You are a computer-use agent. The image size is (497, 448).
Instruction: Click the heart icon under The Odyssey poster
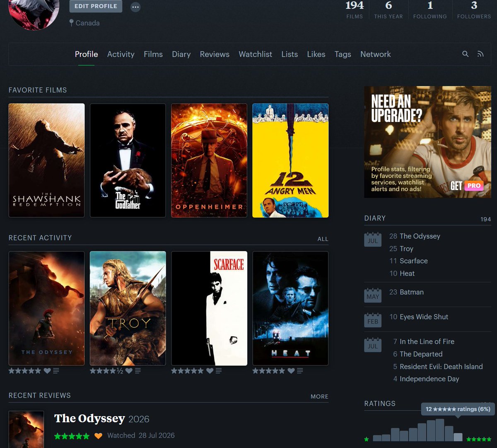coord(47,371)
